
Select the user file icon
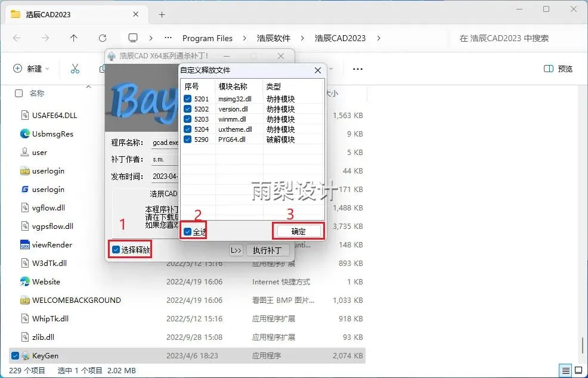[25, 152]
